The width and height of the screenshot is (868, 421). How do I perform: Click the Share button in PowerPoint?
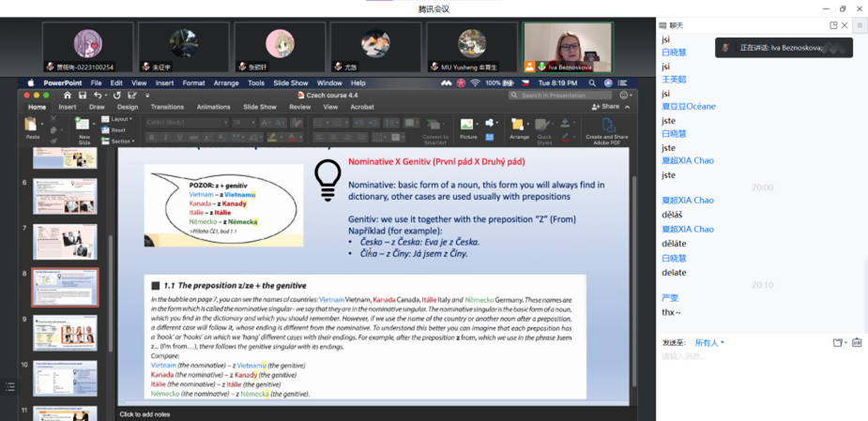coord(605,107)
